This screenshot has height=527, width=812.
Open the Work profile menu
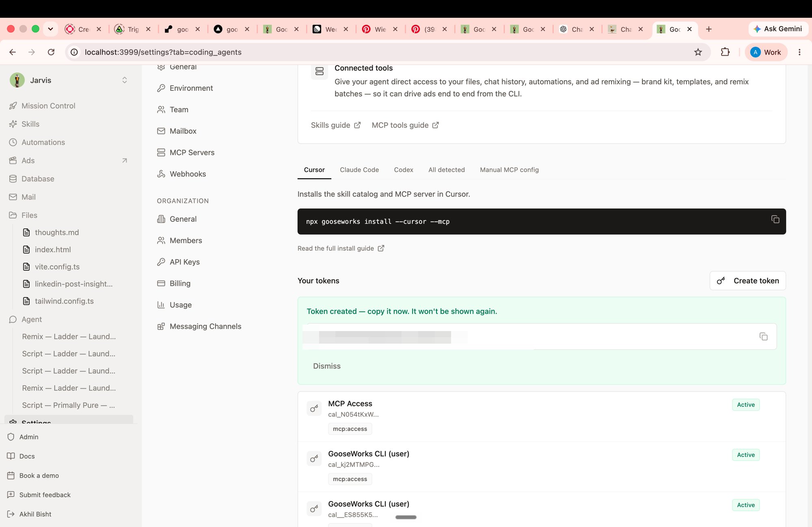(766, 52)
